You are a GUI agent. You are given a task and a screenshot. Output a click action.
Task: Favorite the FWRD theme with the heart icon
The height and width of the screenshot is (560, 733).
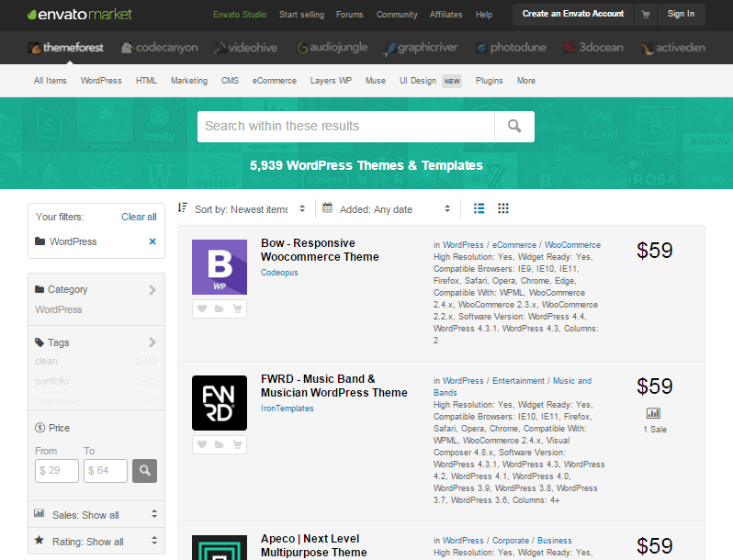point(201,445)
